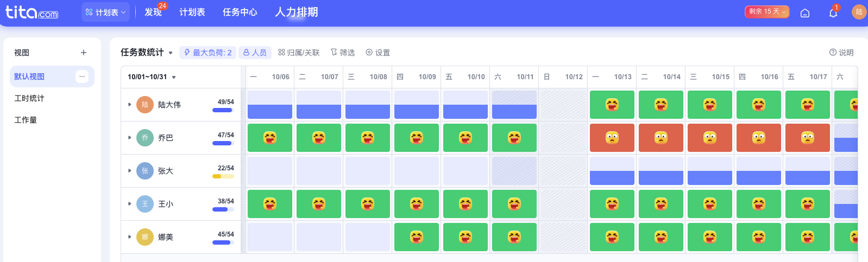Select the 工作量 view
Screen dimensions: 868x262
(52, 120)
